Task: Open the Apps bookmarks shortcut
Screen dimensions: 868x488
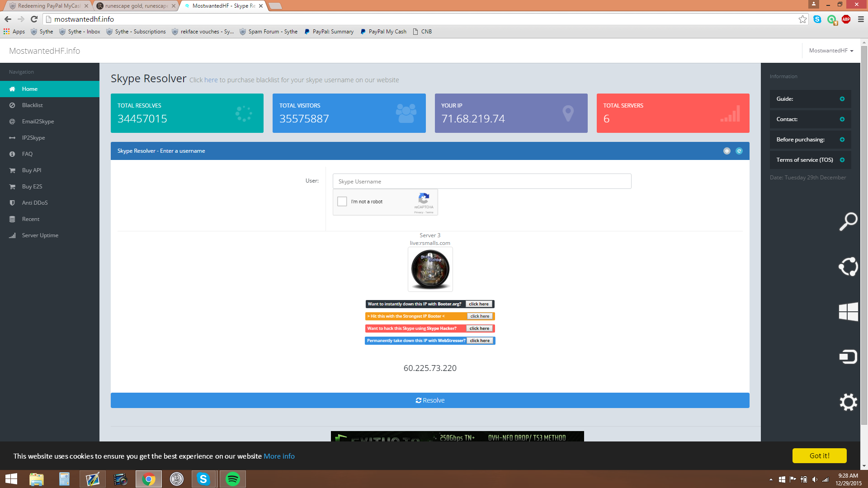Action: pyautogui.click(x=14, y=32)
